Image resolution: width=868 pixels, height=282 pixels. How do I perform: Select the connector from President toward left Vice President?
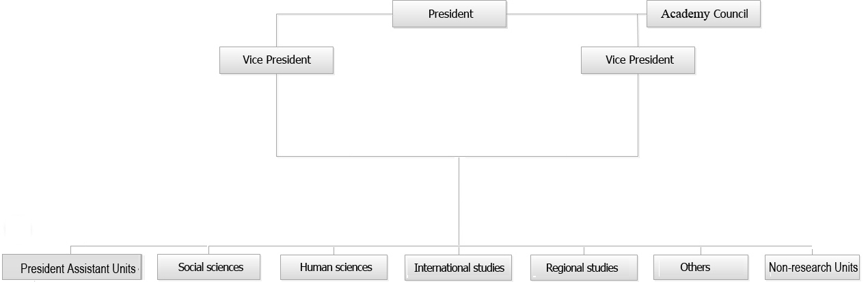[x=334, y=14]
